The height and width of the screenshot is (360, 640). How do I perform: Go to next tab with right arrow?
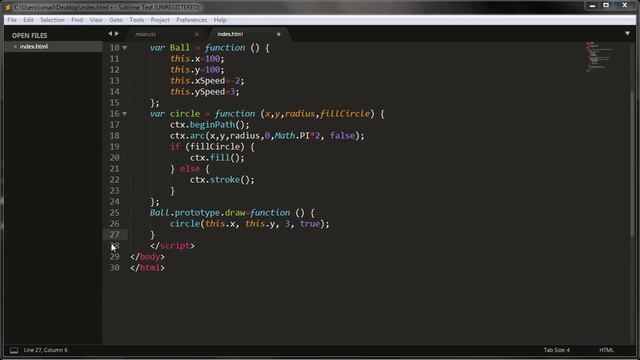point(117,34)
